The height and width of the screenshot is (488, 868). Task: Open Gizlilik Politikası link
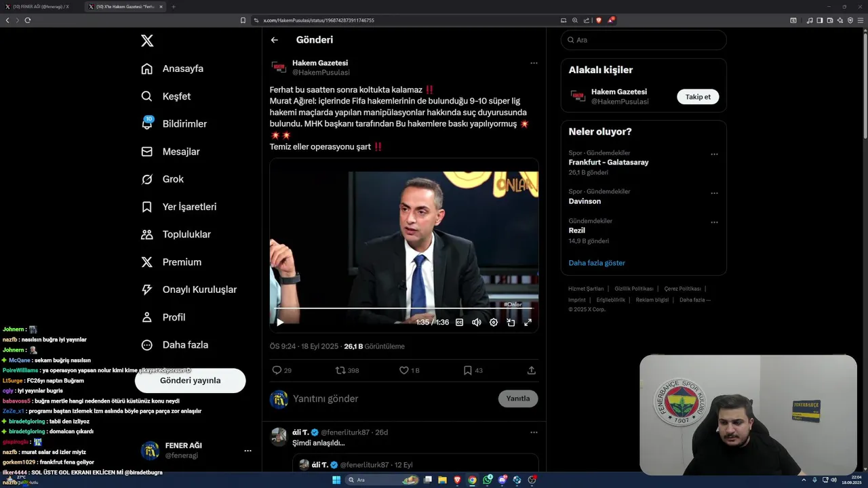pos(634,289)
